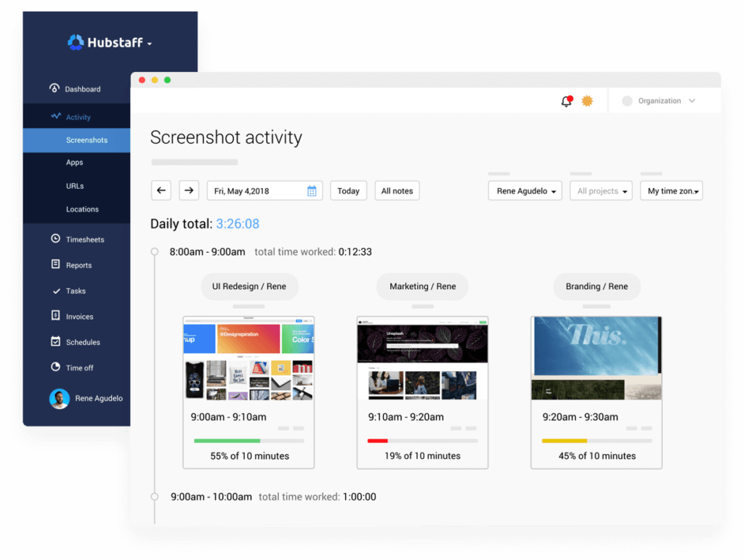
Task: Click the 55% of 10 minutes text
Action: pyautogui.click(x=250, y=456)
